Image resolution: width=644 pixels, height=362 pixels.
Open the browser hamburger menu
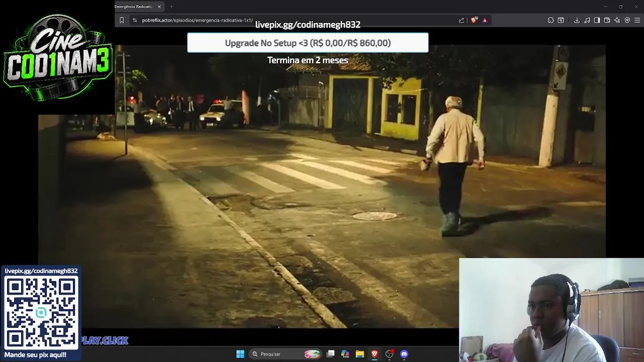pos(637,20)
